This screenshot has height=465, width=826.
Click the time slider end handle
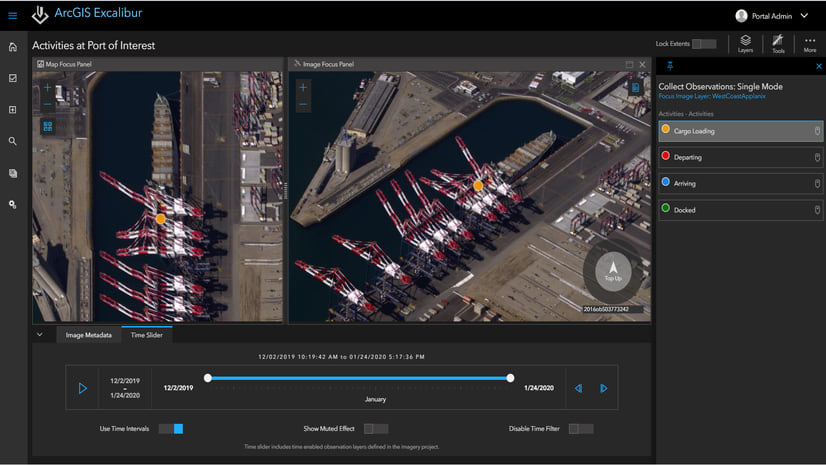510,378
